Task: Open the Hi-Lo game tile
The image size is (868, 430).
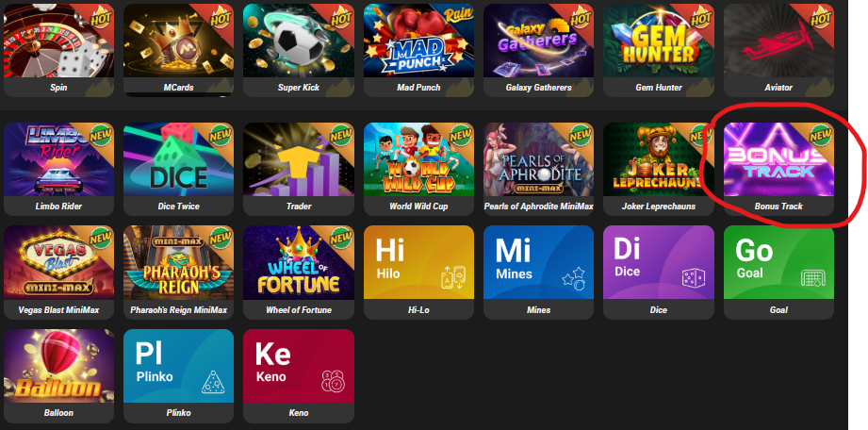Action: [418, 273]
